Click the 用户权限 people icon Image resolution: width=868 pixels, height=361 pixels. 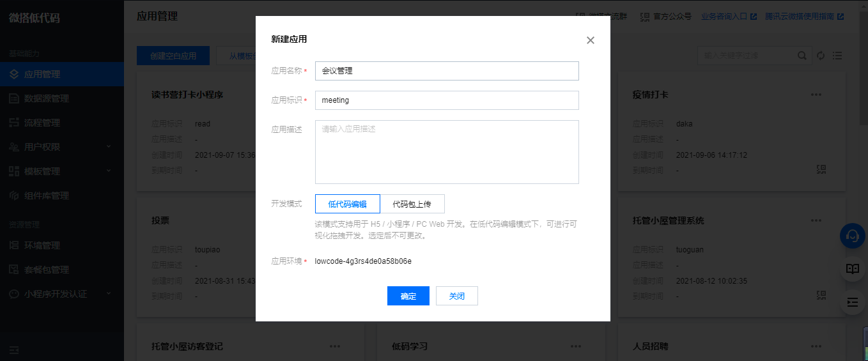point(14,147)
